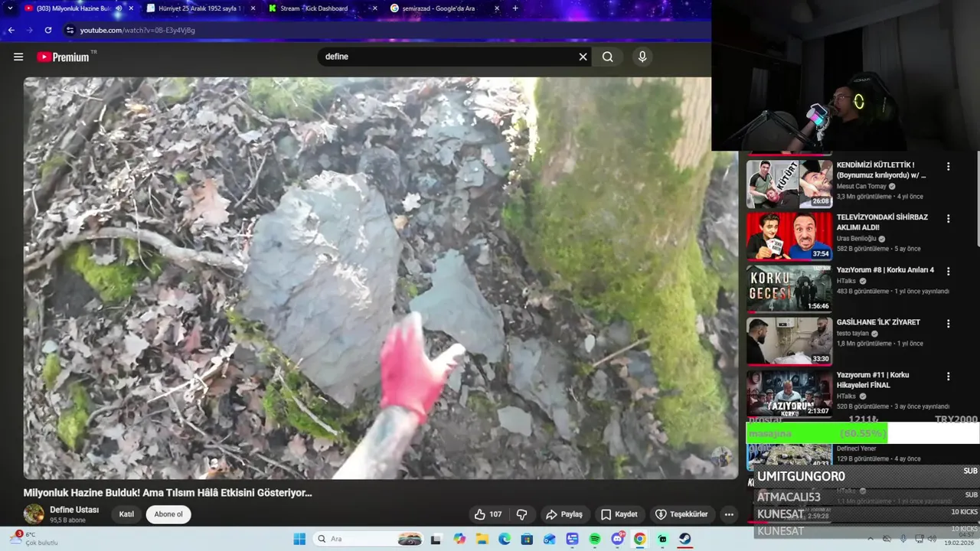Open the tab search dropdown arrow
This screenshot has height=551, width=980.
9,8
